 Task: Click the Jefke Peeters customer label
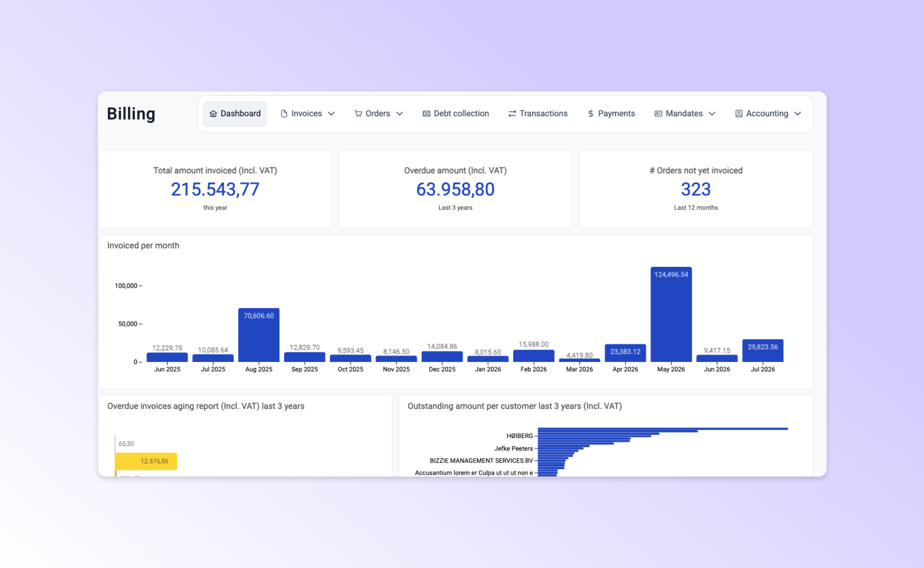513,448
